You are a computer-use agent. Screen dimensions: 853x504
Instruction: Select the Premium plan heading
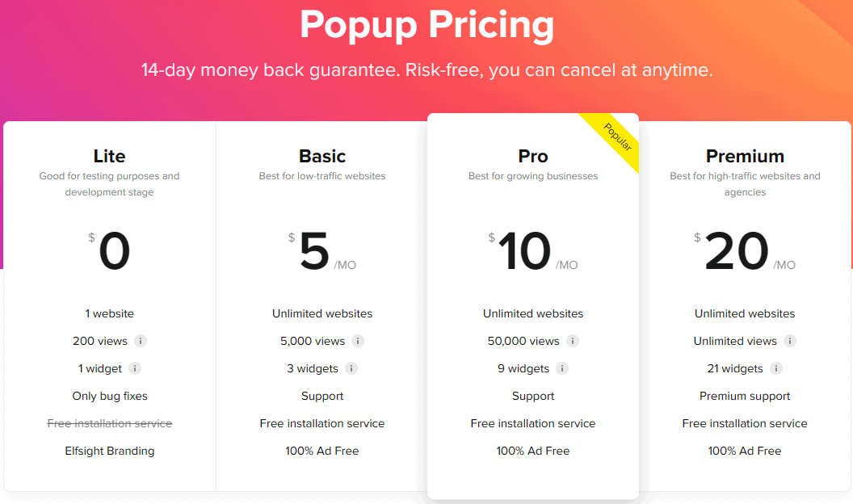745,156
